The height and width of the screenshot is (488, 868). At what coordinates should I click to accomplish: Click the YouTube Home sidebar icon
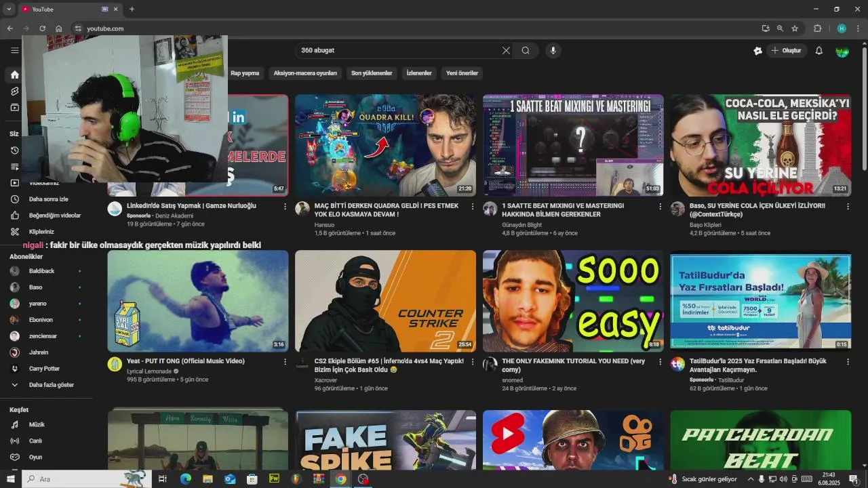click(14, 75)
